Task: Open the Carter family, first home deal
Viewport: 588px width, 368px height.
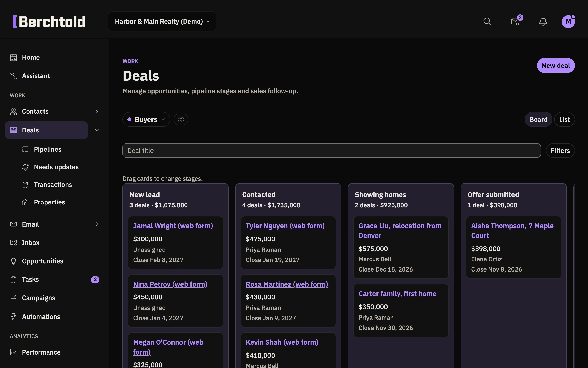Action: tap(397, 294)
